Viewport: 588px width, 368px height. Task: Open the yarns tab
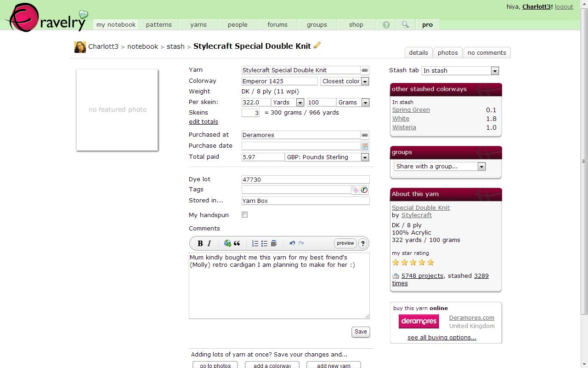(x=198, y=25)
